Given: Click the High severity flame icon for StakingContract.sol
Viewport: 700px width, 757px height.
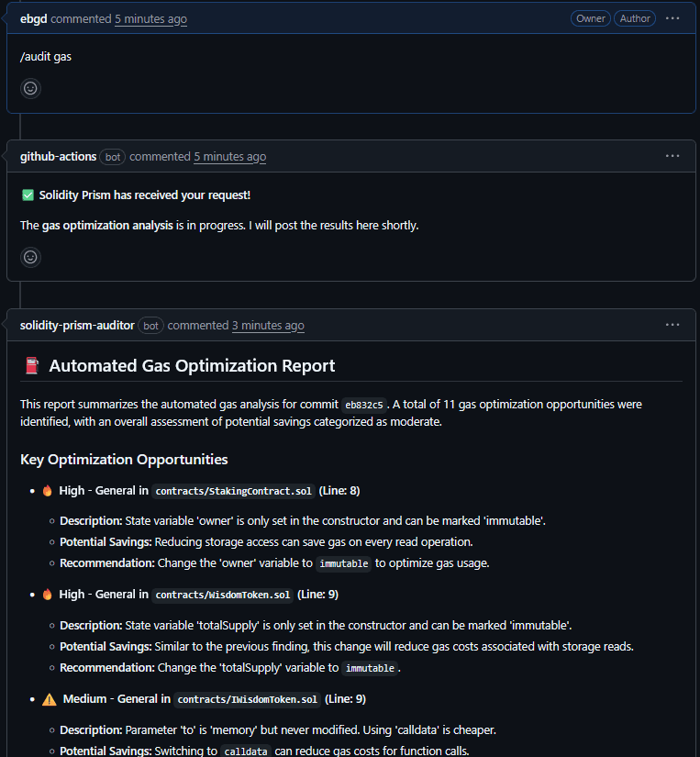Looking at the screenshot, I should click(x=47, y=490).
